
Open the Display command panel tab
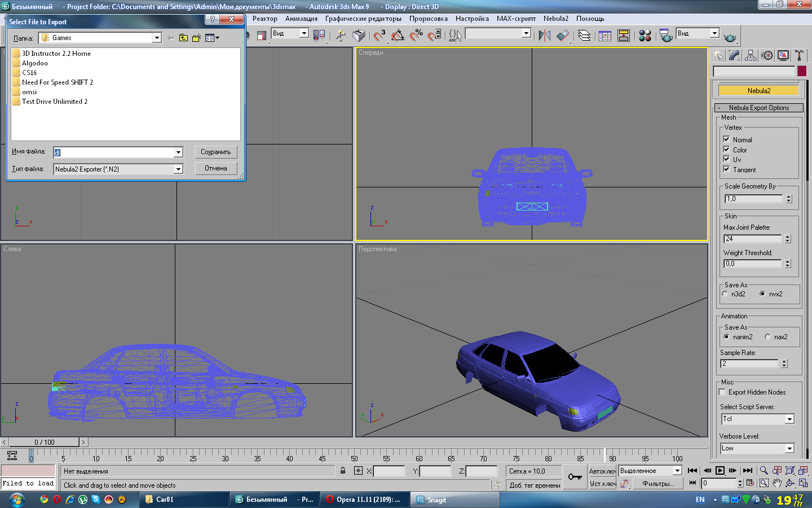pos(783,55)
